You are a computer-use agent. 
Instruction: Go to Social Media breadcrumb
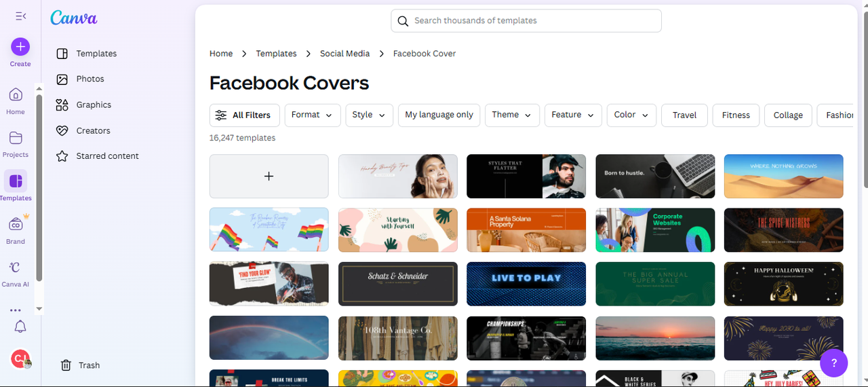(345, 54)
